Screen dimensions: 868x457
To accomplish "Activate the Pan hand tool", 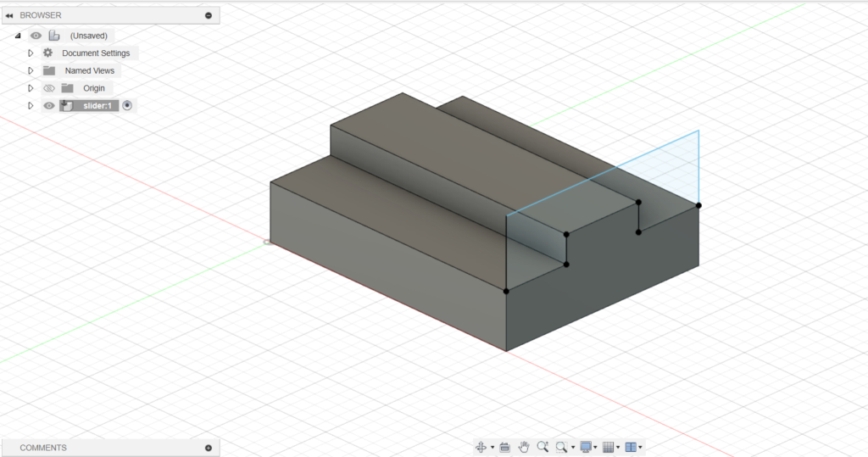I will click(x=524, y=447).
